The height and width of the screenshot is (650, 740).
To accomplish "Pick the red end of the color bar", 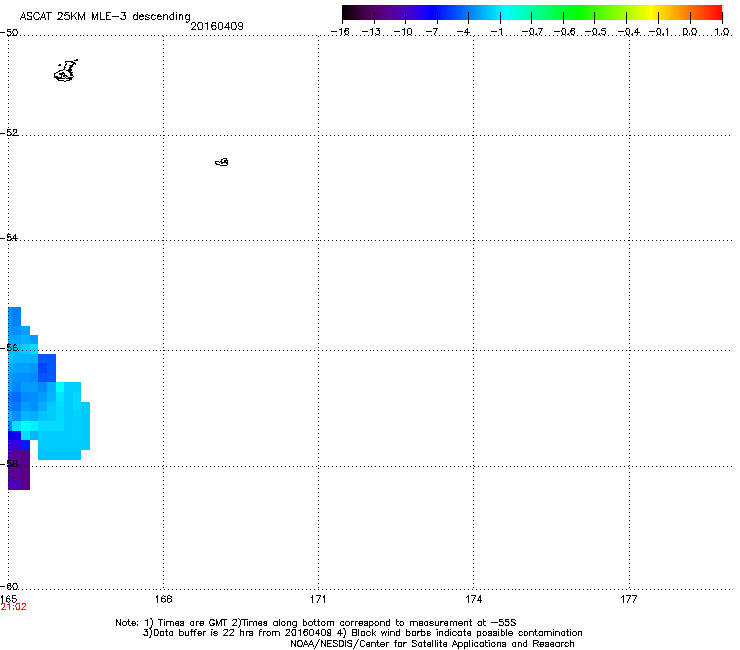I will [715, 13].
